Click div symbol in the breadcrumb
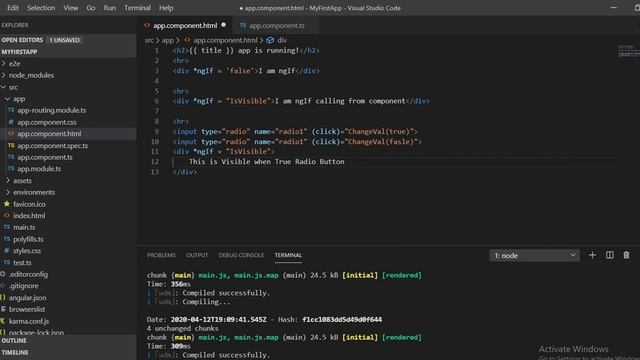The height and width of the screenshot is (360, 640). 282,40
